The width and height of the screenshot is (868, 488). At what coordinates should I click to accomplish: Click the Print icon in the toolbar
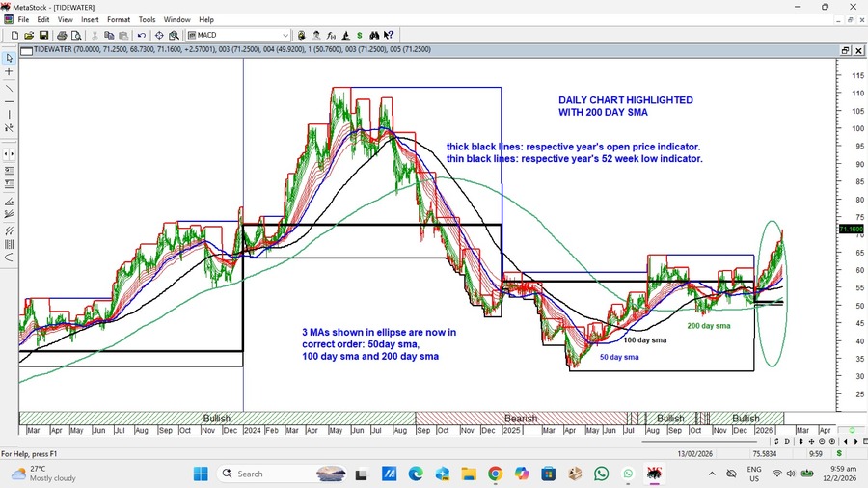(62, 36)
